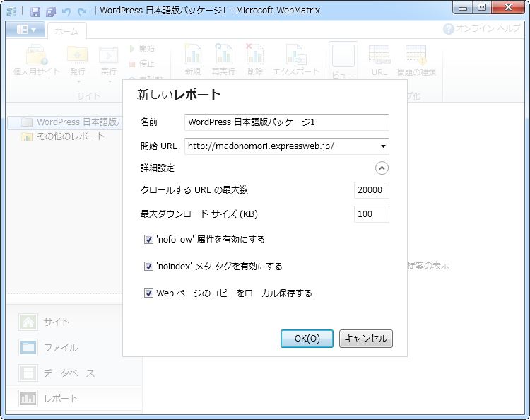Click the OK(O) button
Viewport: 530px width, 420px height.
(x=307, y=339)
